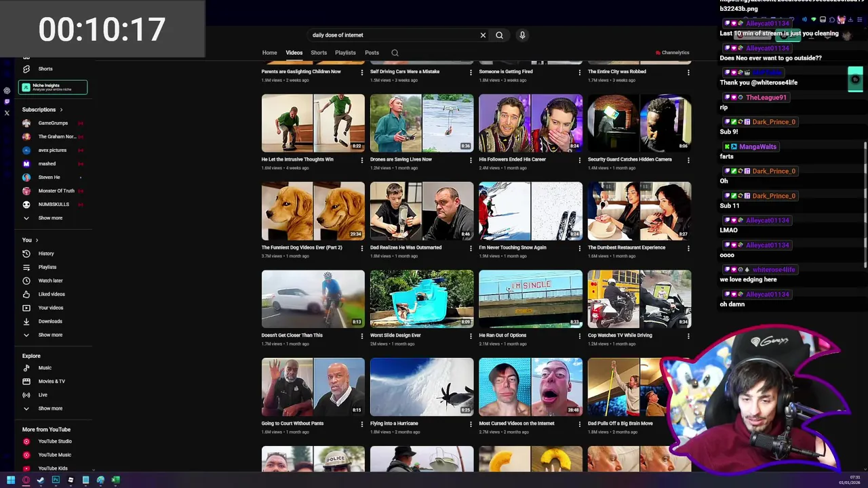Viewport: 868px width, 488px height.
Task: Play Flying into a Hurricane thumbnail
Action: 422,387
